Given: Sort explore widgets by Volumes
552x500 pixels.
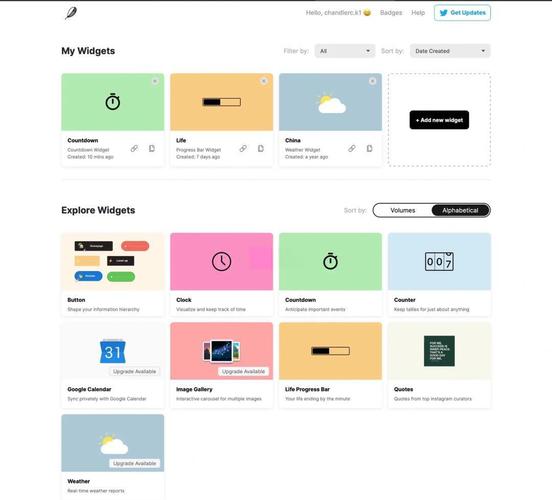Looking at the screenshot, I should (402, 210).
